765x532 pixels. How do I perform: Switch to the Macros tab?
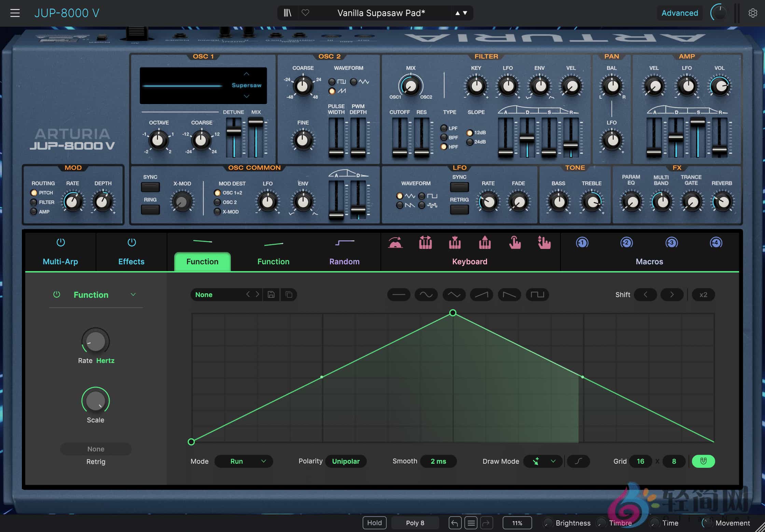649,261
